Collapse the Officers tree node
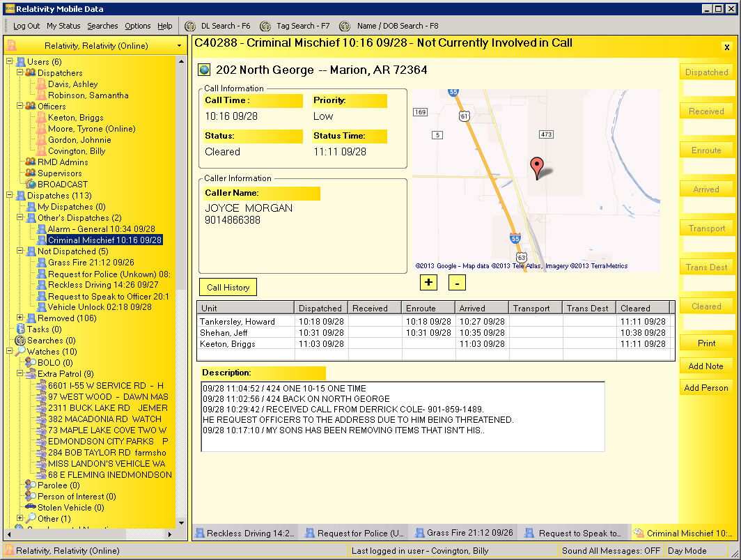This screenshot has width=741, height=560. [19, 106]
